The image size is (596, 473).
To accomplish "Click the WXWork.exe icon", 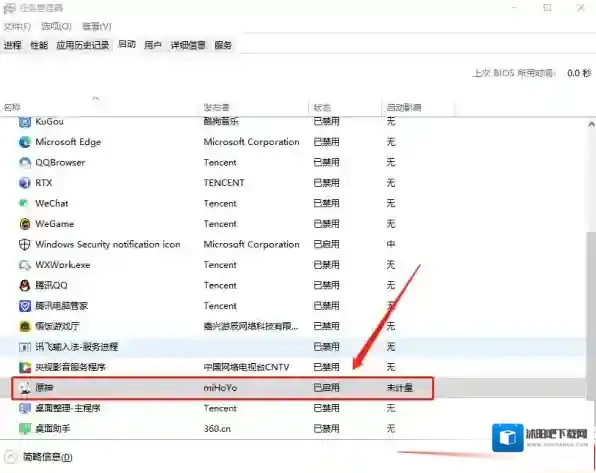I will [x=25, y=265].
